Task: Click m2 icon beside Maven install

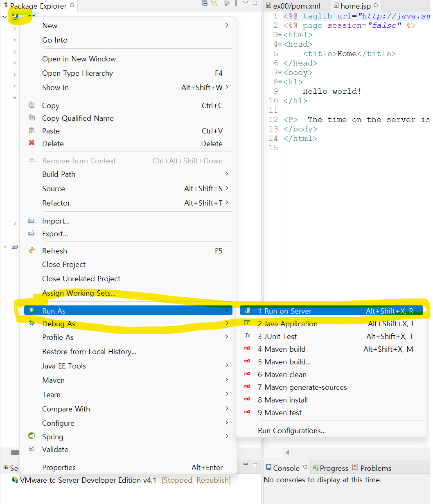Action: (x=247, y=399)
